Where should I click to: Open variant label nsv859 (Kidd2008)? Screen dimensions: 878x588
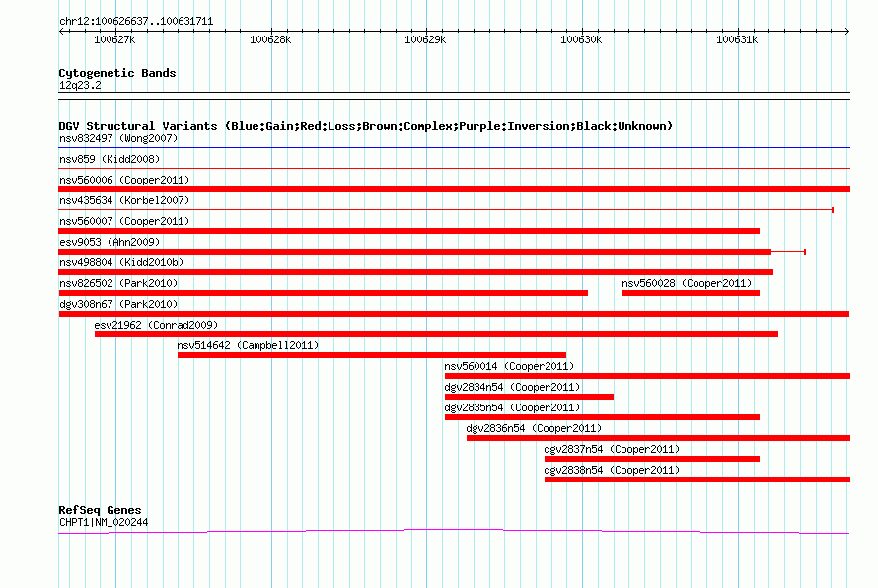pos(110,159)
